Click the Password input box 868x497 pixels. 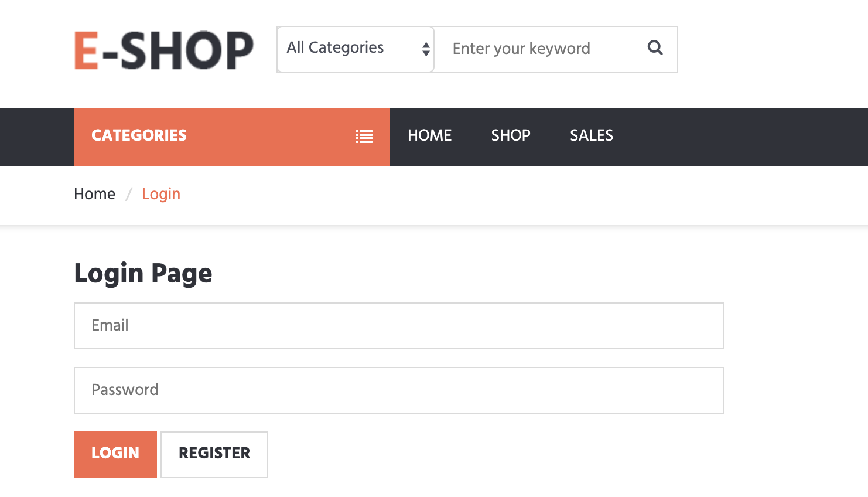(x=398, y=390)
